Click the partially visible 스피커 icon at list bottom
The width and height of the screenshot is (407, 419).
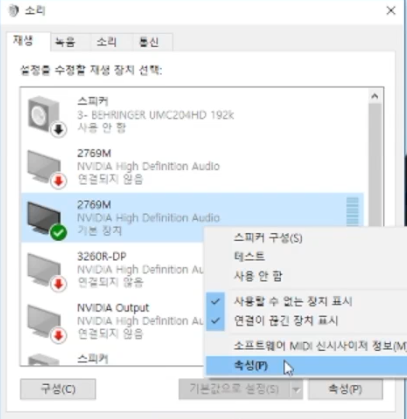43,360
